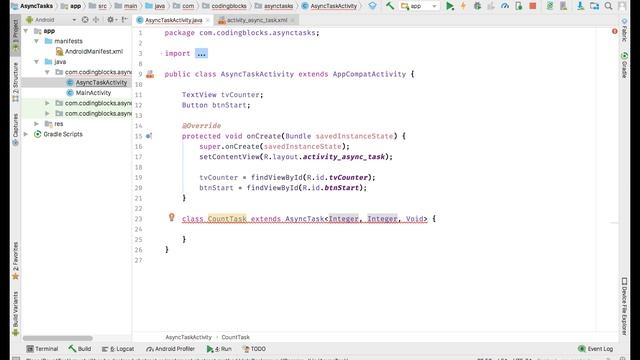Click the AsyncTasks breadcrumb in navigation bar
This screenshot has width=640, height=360.
point(36,6)
